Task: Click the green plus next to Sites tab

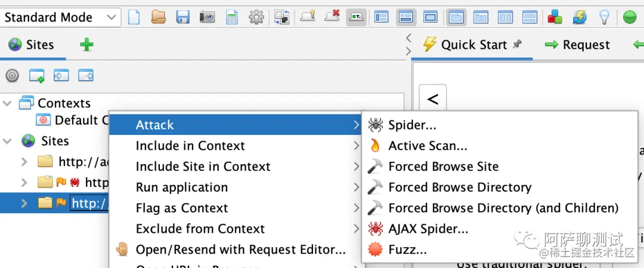Action: click(x=86, y=44)
